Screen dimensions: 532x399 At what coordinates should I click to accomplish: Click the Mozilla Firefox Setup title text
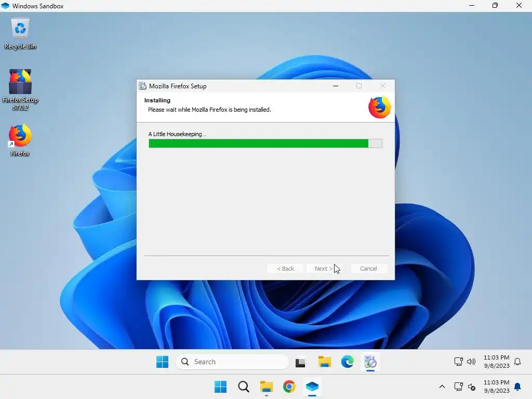point(178,86)
